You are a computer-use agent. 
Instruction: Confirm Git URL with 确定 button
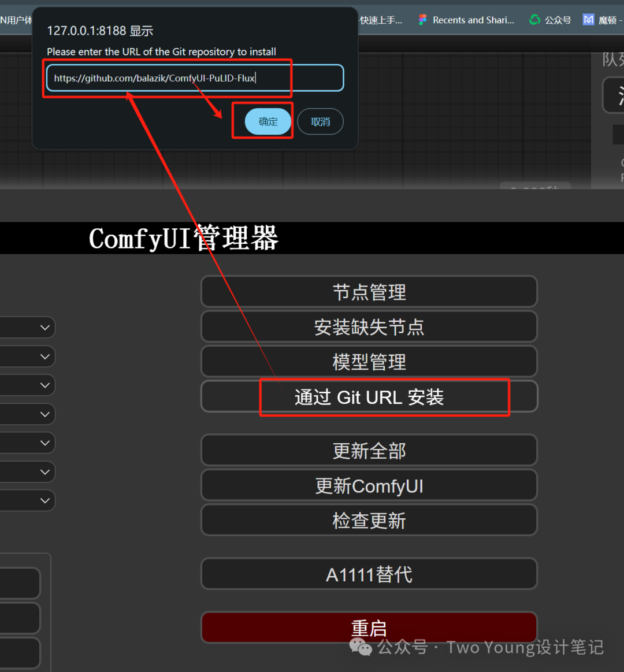(x=268, y=122)
